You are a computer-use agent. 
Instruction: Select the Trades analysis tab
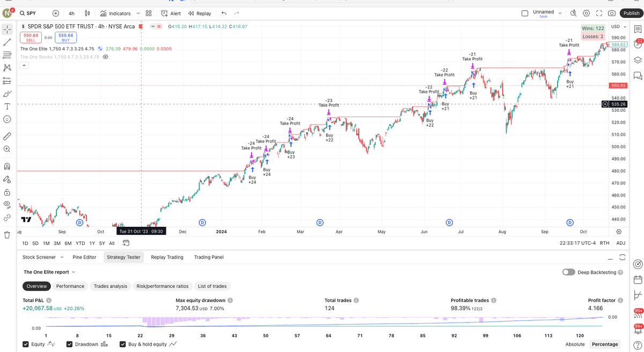pyautogui.click(x=111, y=286)
